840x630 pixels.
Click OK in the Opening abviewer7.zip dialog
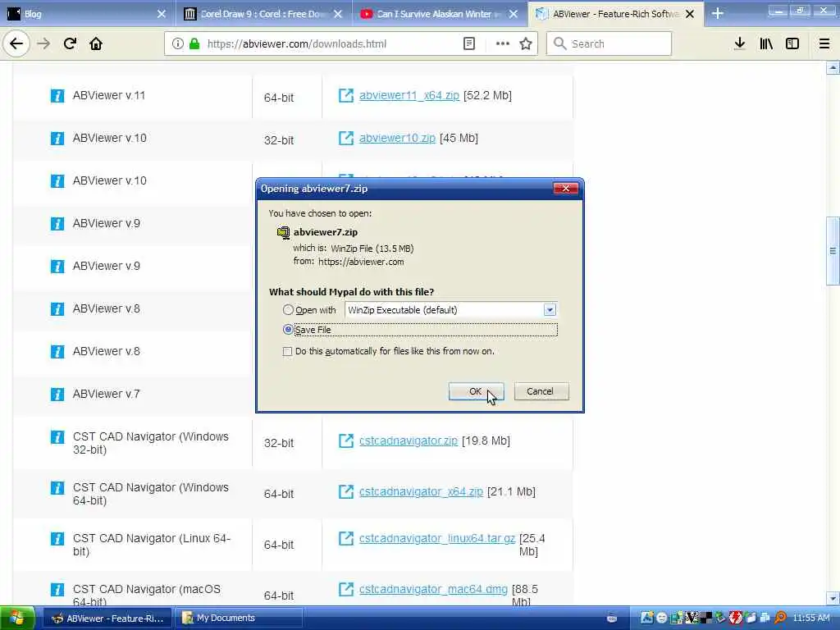point(476,391)
